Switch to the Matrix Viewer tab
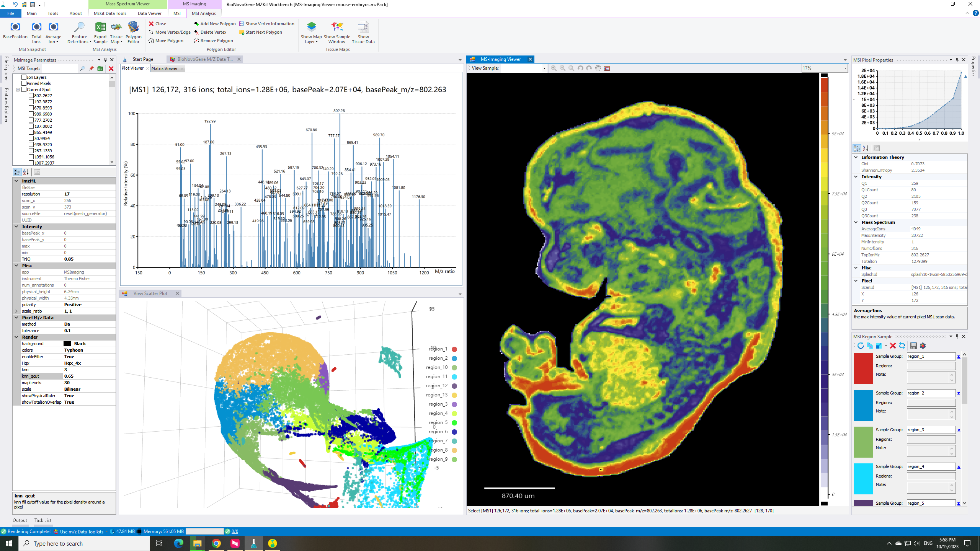Image resolution: width=980 pixels, height=551 pixels. point(165,68)
